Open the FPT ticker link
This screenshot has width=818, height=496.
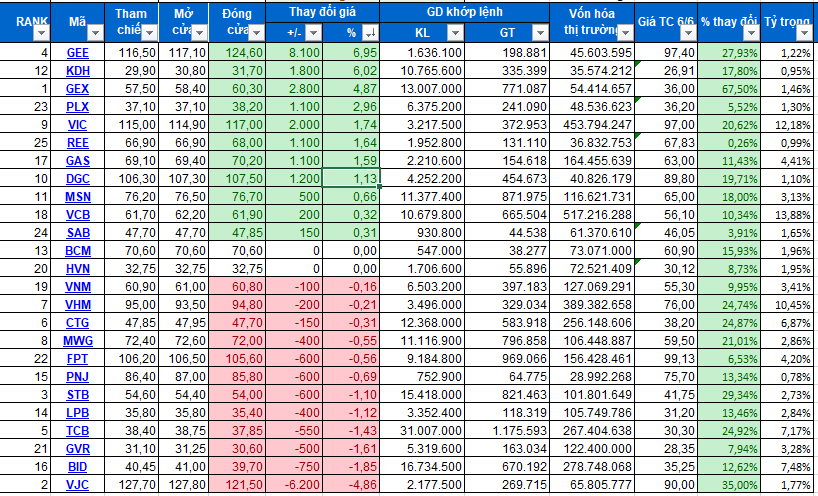(x=78, y=359)
